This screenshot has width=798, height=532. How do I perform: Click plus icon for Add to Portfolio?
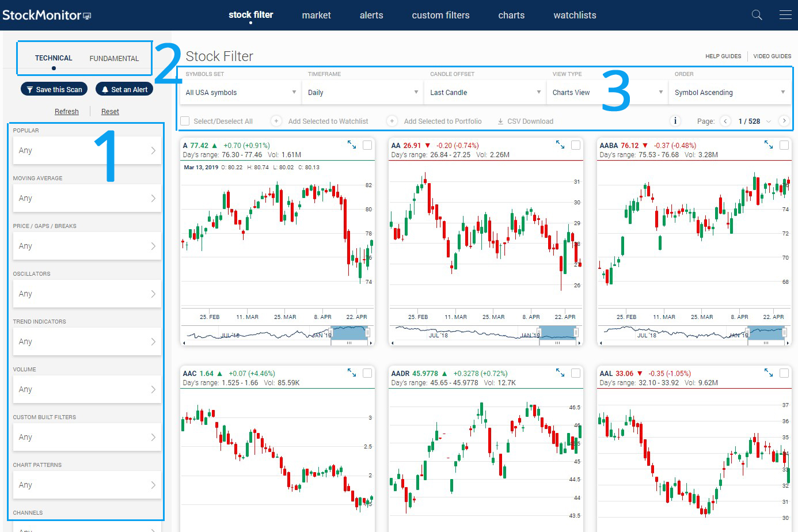[392, 121]
